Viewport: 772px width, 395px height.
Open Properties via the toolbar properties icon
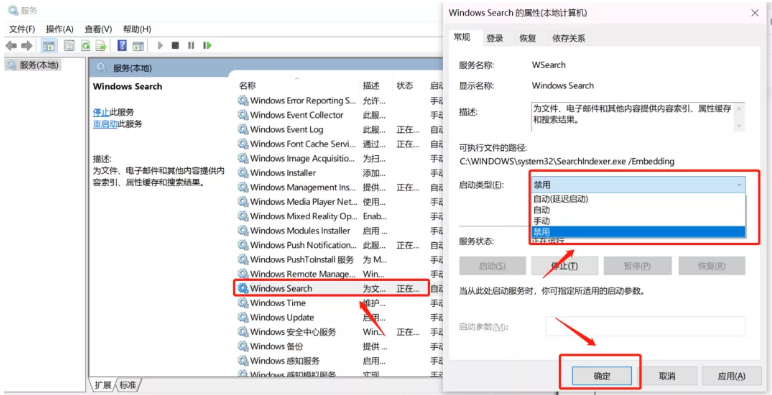[69, 46]
